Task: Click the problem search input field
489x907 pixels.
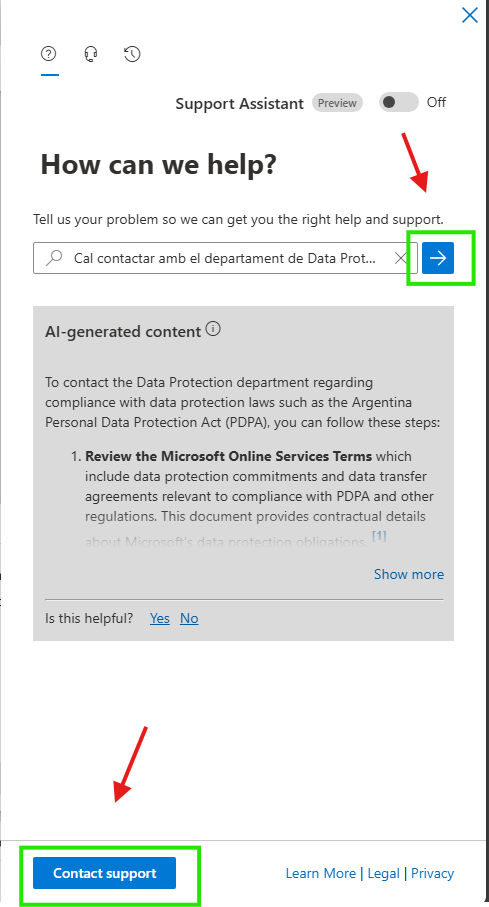Action: pyautogui.click(x=225, y=258)
